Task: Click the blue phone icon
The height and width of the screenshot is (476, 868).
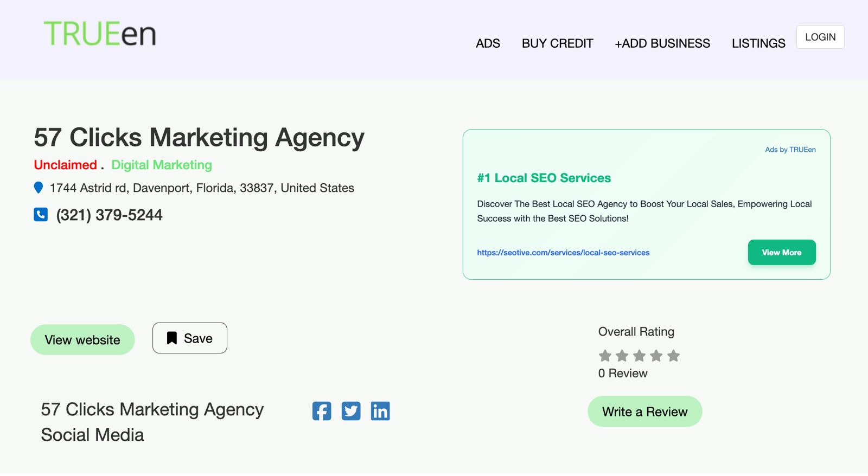Action: [x=41, y=215]
